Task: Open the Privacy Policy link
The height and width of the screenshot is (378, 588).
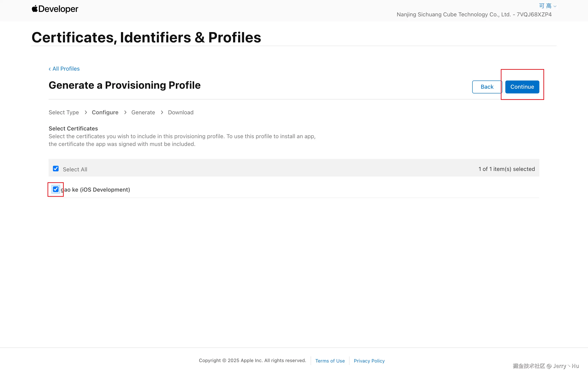Action: pos(369,361)
